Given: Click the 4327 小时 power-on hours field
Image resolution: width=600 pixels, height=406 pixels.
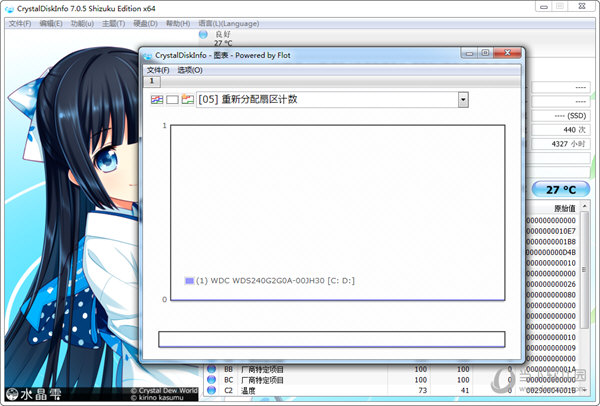Looking at the screenshot, I should point(561,144).
